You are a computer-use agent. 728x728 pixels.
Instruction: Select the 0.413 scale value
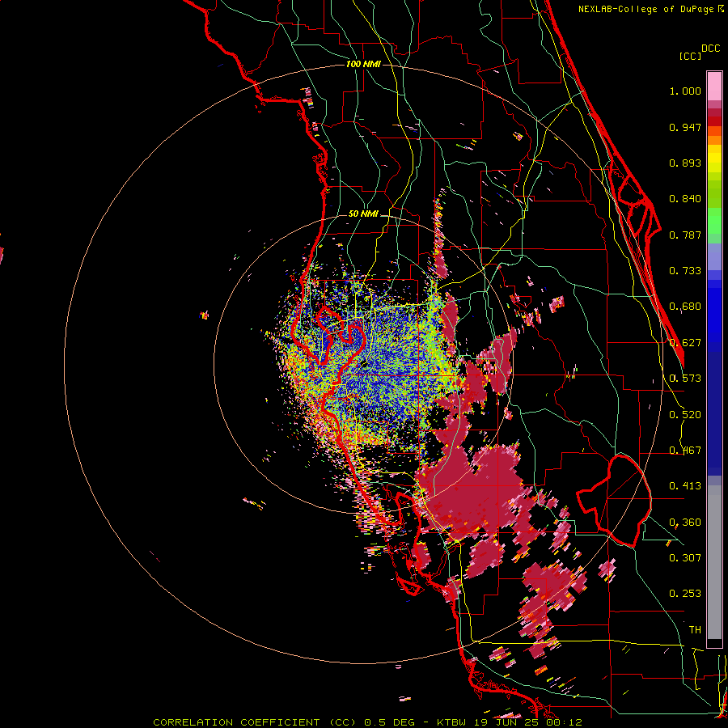pos(685,486)
